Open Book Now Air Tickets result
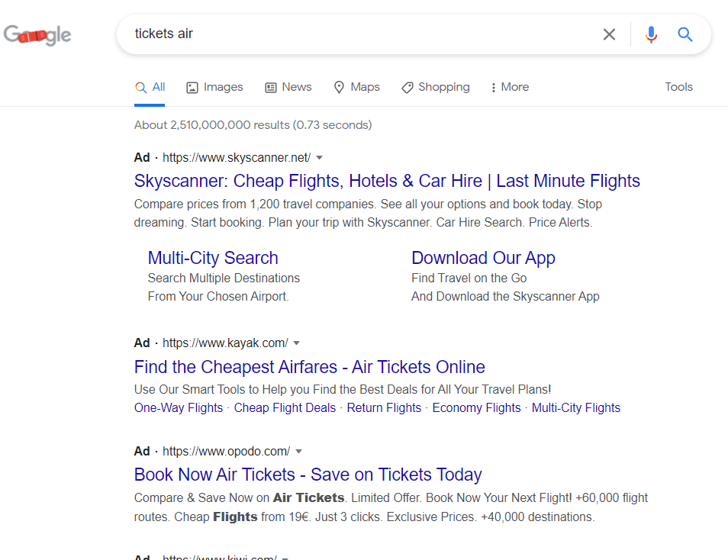Viewport: 728px width, 560px height. tap(308, 475)
